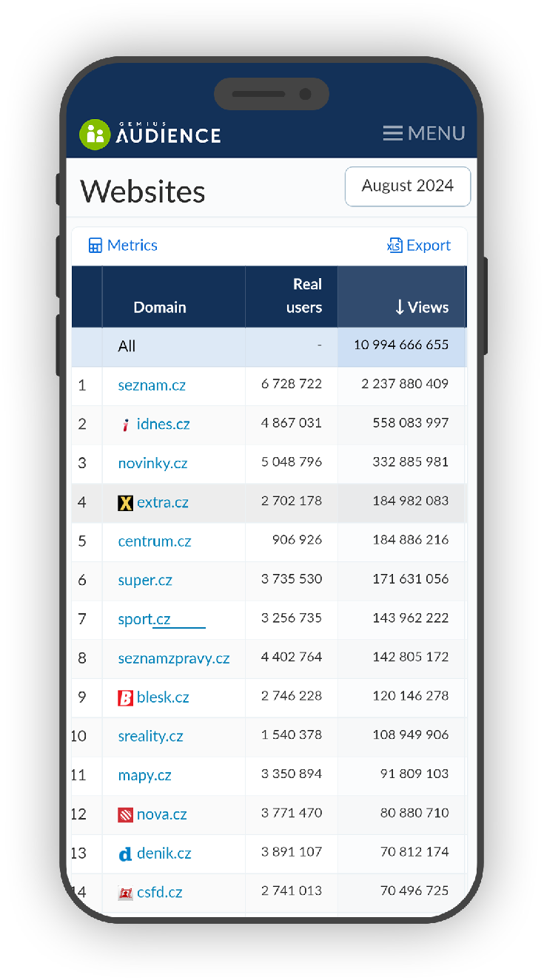Click the Gemius Audience green logo icon
The width and height of the screenshot is (544, 980).
pos(95,134)
